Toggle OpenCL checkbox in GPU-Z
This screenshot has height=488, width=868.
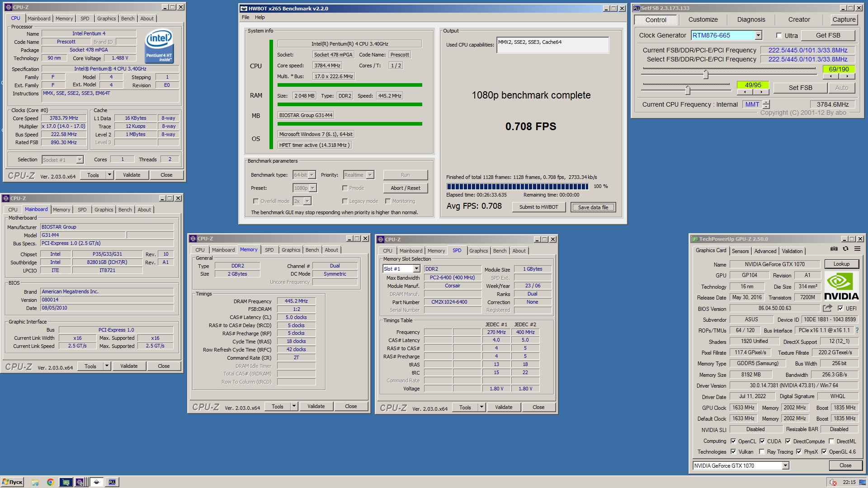coord(733,441)
